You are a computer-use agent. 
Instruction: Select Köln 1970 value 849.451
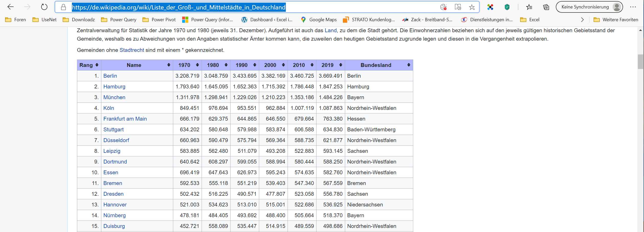point(189,108)
